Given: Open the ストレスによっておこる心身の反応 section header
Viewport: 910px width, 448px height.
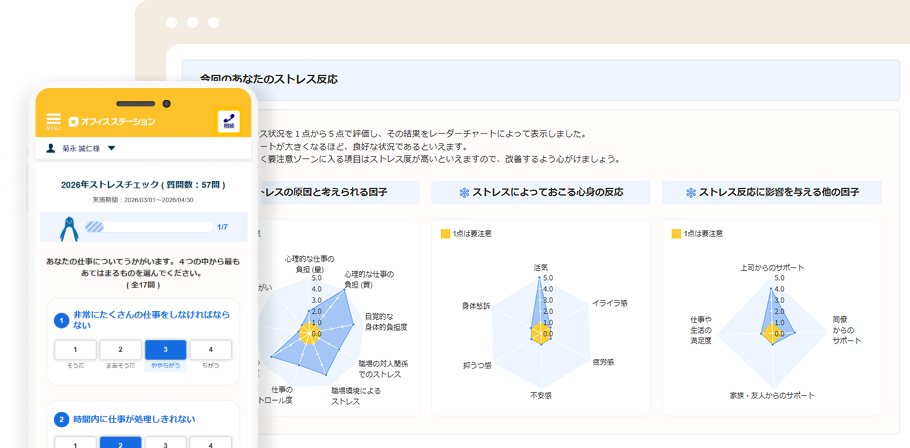Looking at the screenshot, I should 541,193.
